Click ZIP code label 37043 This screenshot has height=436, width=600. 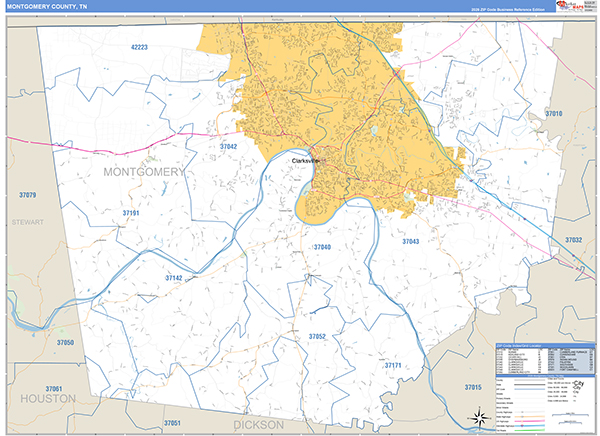(411, 241)
